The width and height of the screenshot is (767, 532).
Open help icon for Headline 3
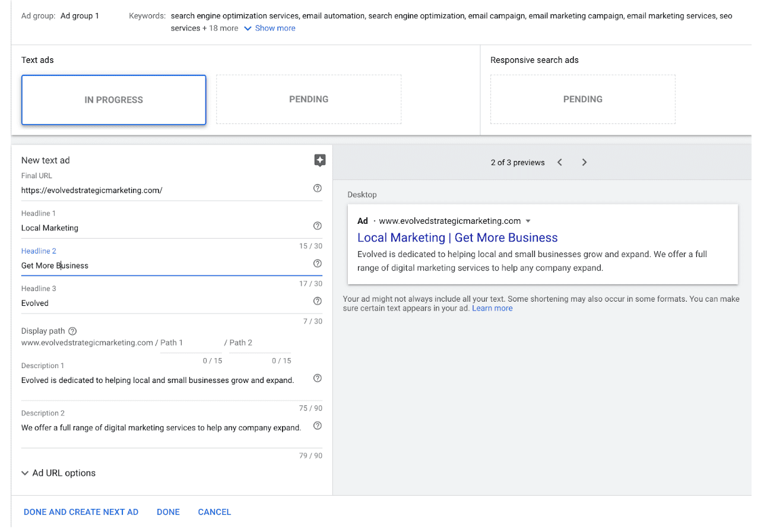click(x=318, y=301)
